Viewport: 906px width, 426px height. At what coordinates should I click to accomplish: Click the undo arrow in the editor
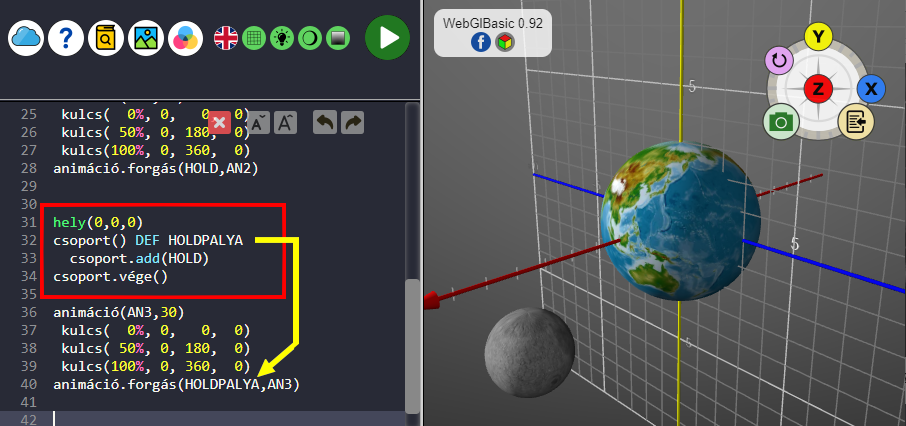(325, 123)
